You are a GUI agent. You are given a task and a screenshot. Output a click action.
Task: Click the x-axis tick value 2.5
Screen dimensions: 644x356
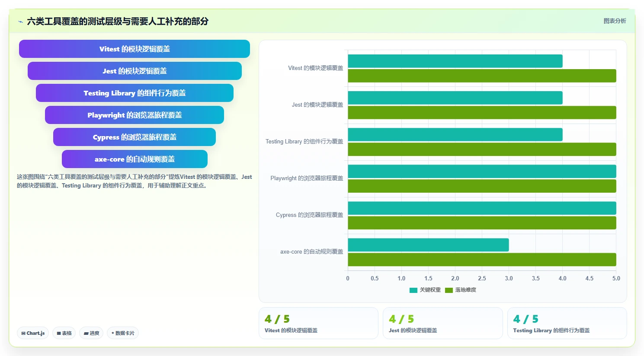(482, 278)
